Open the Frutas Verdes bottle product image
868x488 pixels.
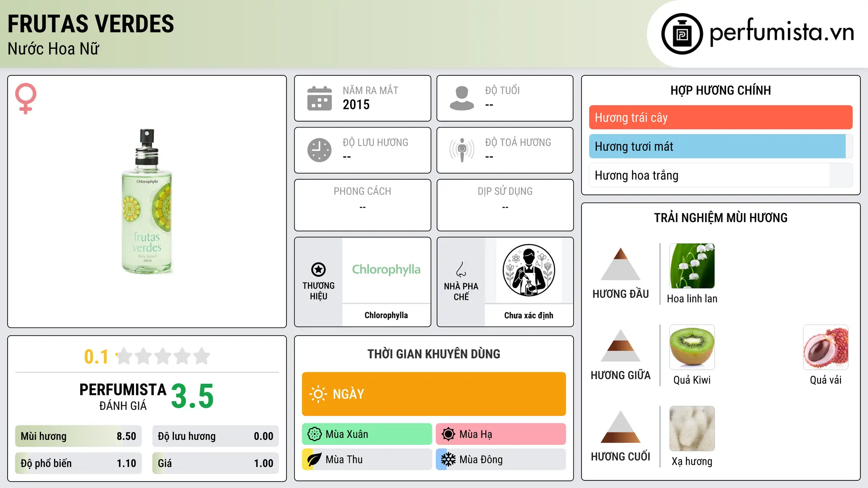coord(147,201)
